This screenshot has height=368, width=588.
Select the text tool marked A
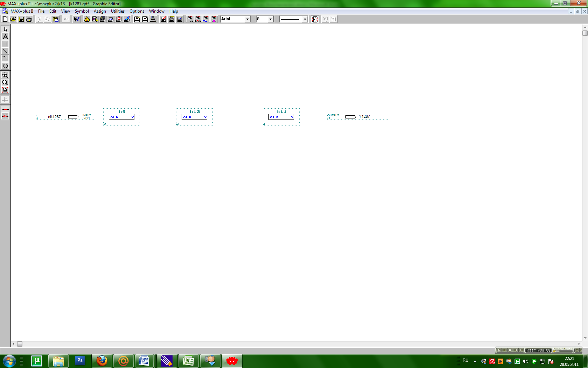tap(5, 36)
